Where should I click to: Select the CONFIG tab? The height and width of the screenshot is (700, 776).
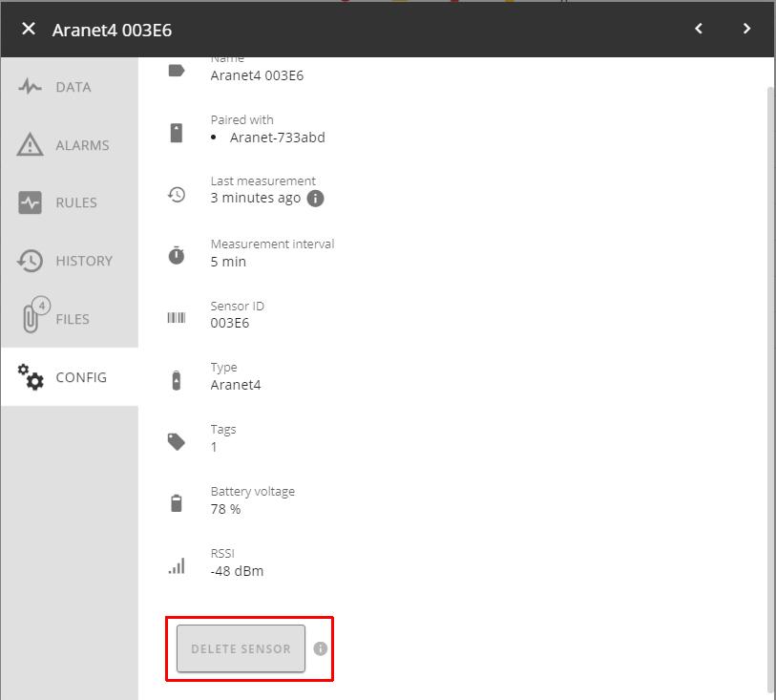pos(70,377)
